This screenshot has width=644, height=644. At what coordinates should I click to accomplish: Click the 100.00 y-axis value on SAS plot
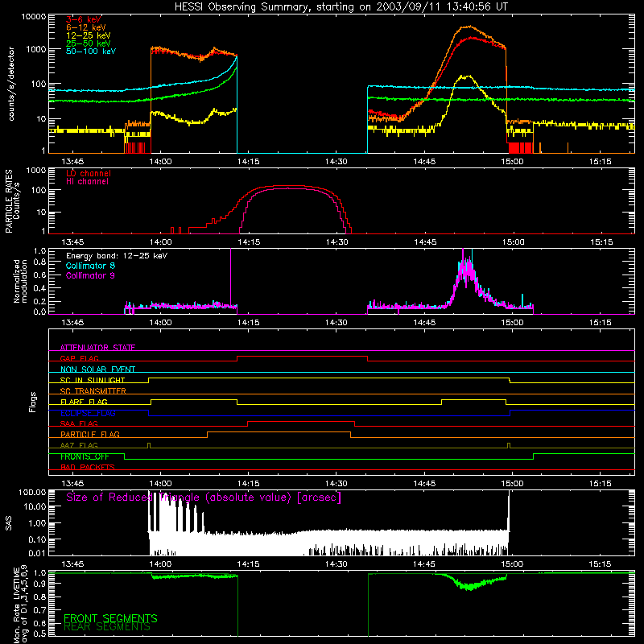point(32,492)
